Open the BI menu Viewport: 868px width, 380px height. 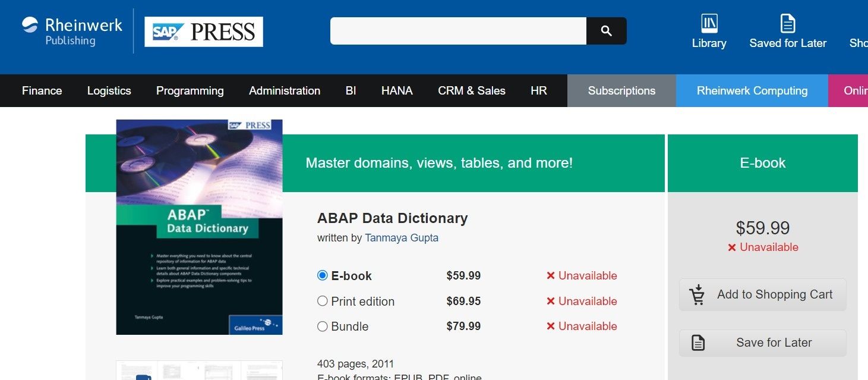click(351, 91)
